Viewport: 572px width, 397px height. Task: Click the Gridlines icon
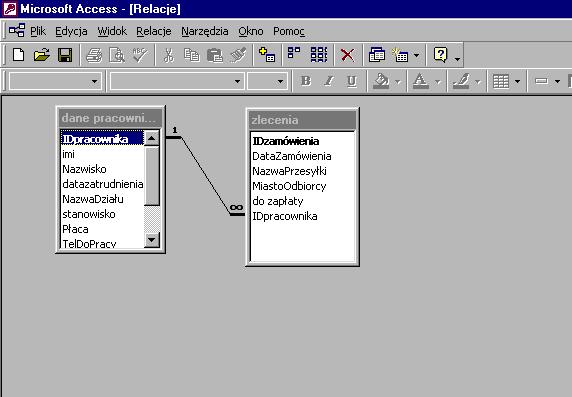point(500,81)
